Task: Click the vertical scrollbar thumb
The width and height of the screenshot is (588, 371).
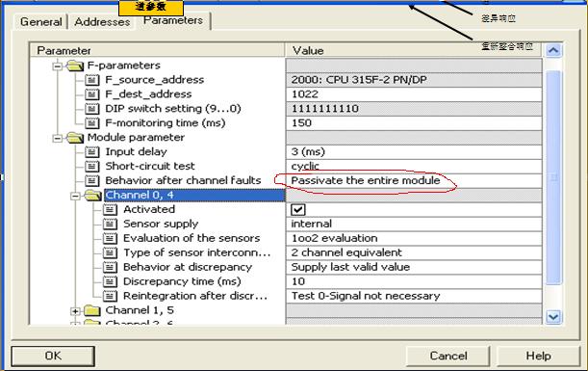Action: point(553,177)
